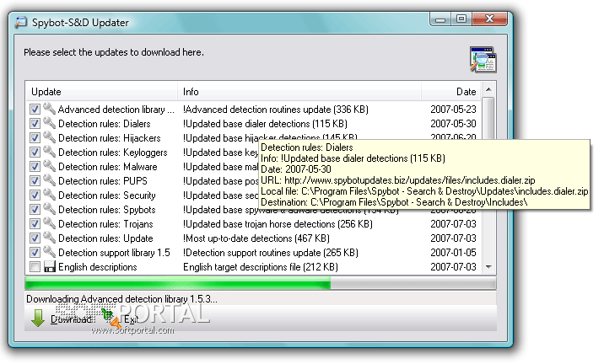Viewport: 604px width, 364px height.
Task: Click the Spybot-S&D Updater title bar icon
Action: click(x=21, y=22)
